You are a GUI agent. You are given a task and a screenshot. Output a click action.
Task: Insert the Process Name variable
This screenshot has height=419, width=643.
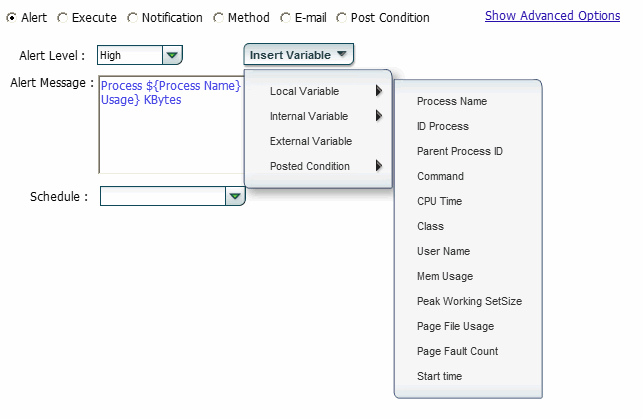452,101
